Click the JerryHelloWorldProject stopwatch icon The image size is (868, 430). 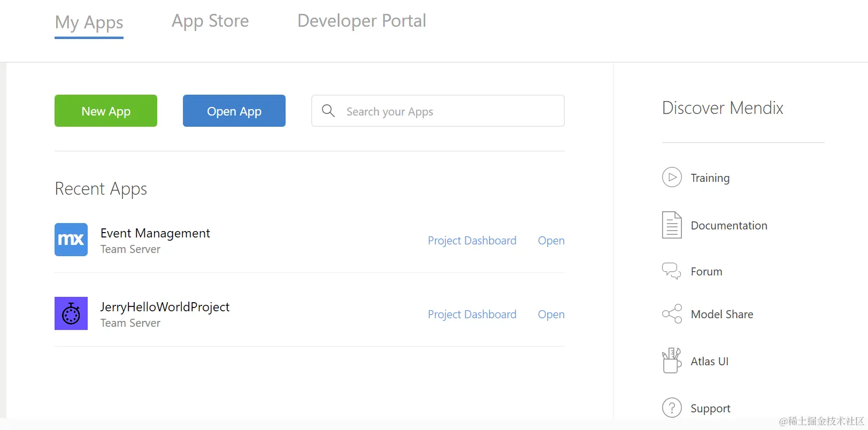click(71, 313)
